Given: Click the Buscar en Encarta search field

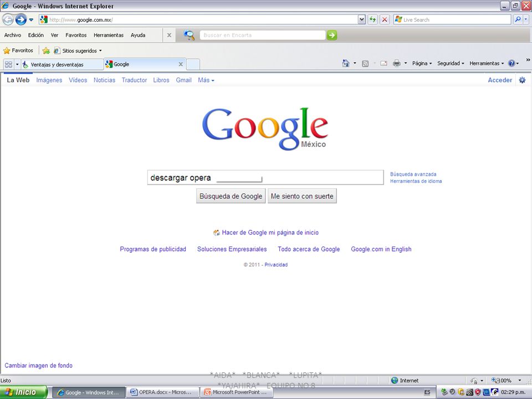Looking at the screenshot, I should pos(263,35).
